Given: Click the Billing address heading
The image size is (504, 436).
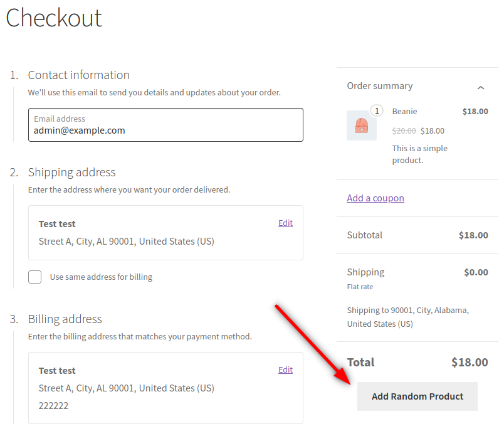Looking at the screenshot, I should coord(65,319).
